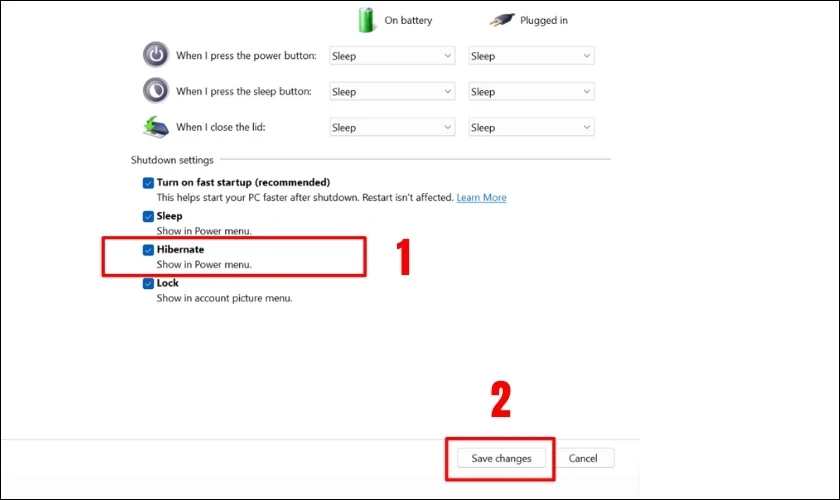Open power button Plugged in dropdown
The height and width of the screenshot is (500, 840).
[x=531, y=56]
